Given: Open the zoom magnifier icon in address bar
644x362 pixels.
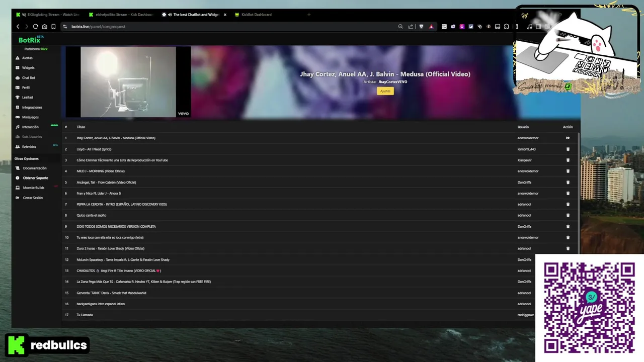Looking at the screenshot, I should 400,27.
